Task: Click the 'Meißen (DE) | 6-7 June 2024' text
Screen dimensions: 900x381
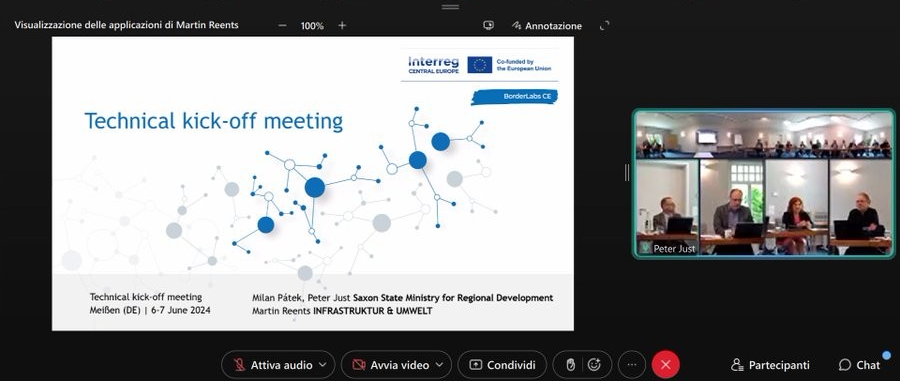Action: click(150, 310)
